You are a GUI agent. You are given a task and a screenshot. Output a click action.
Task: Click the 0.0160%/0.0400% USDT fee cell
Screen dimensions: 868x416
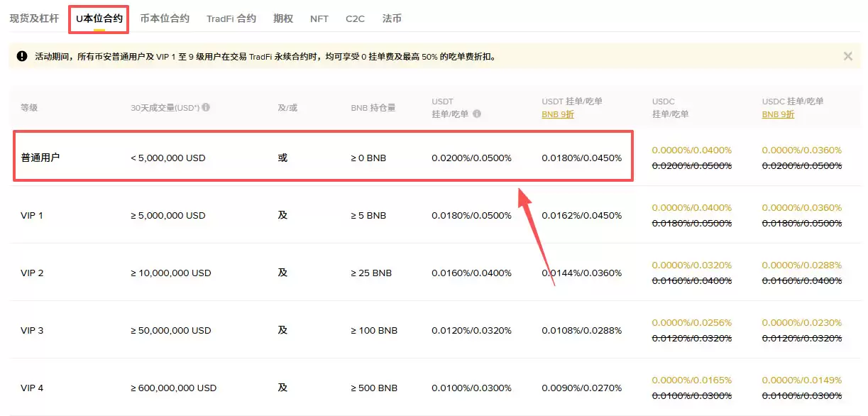coord(471,273)
